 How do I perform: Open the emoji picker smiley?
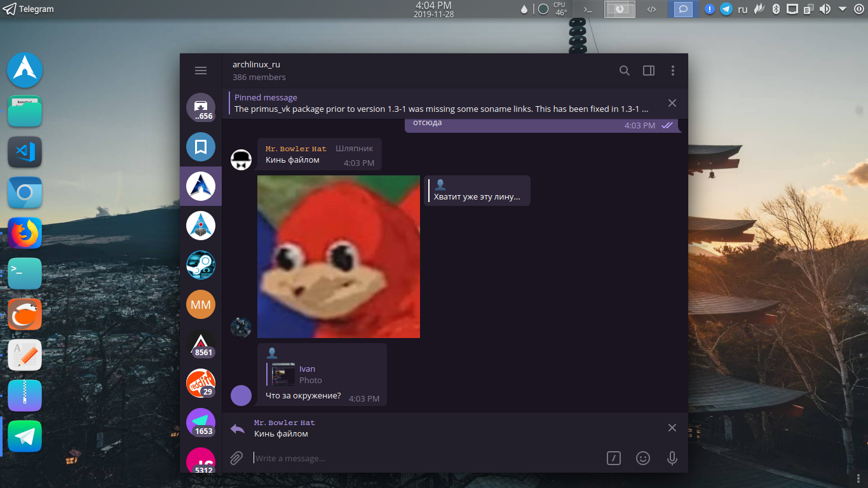click(643, 458)
